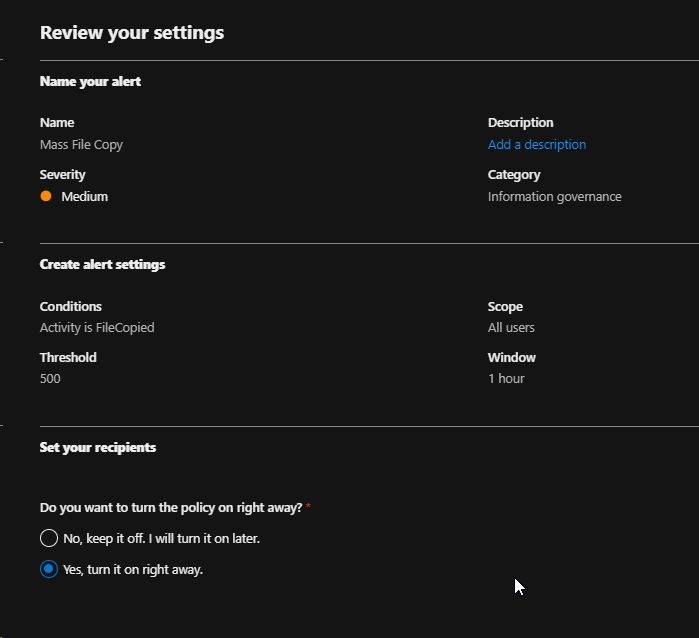Image resolution: width=699 pixels, height=638 pixels.
Task: Click the "Set your recipients" section heading
Action: coord(98,447)
